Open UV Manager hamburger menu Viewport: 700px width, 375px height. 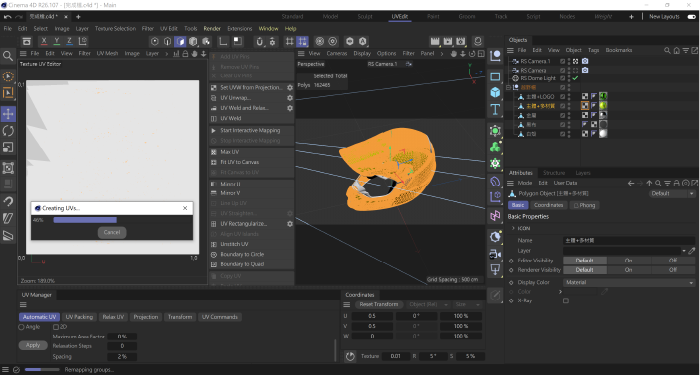click(x=23, y=305)
